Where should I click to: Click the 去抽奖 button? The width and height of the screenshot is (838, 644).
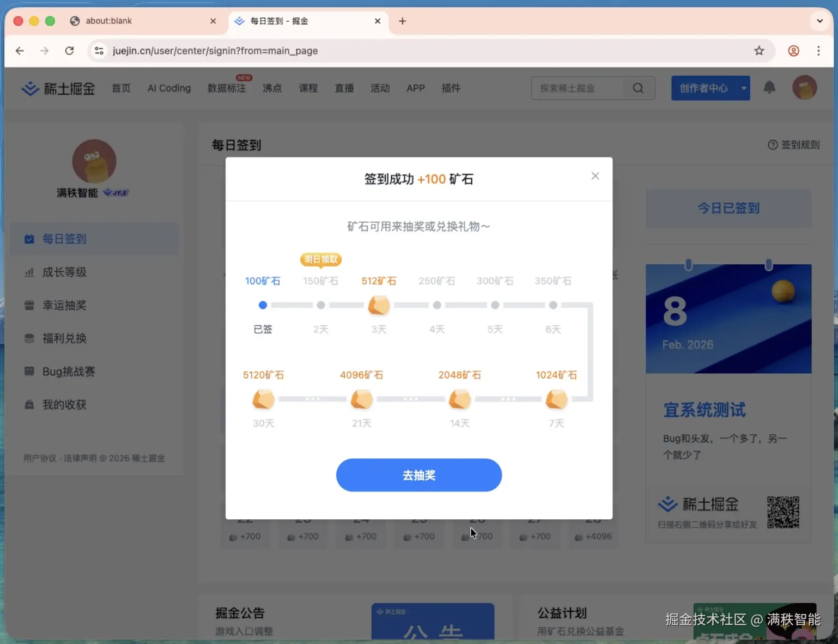pyautogui.click(x=418, y=475)
